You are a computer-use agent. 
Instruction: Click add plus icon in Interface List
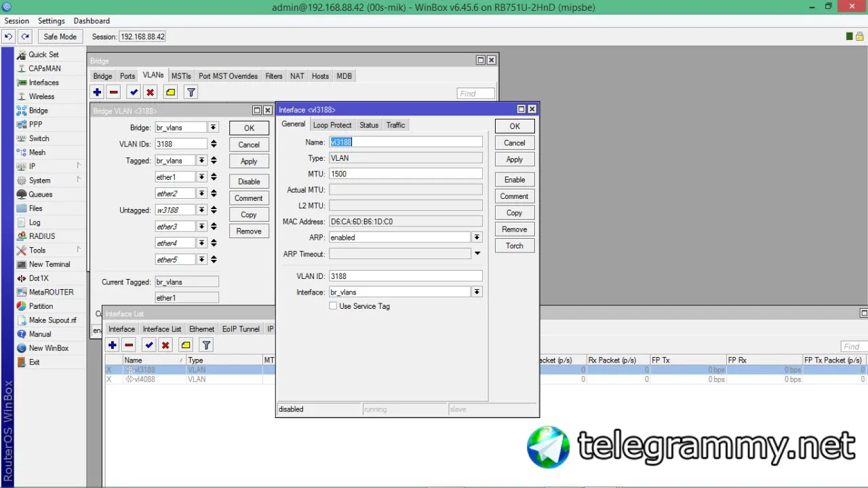pos(113,345)
